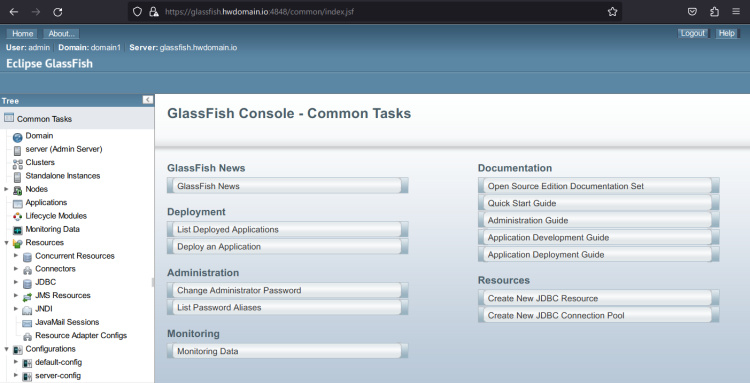Open GlassFish News task

287,186
